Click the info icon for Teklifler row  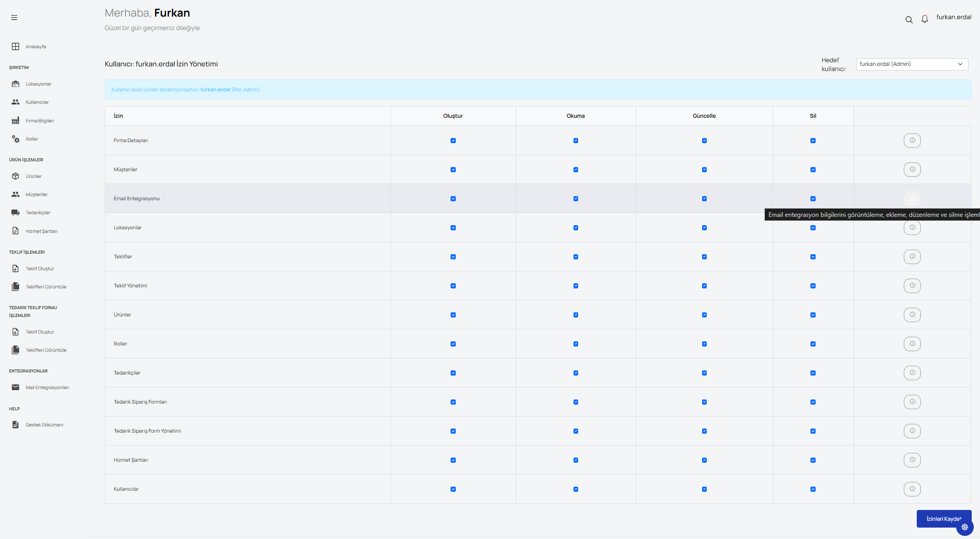tap(912, 257)
